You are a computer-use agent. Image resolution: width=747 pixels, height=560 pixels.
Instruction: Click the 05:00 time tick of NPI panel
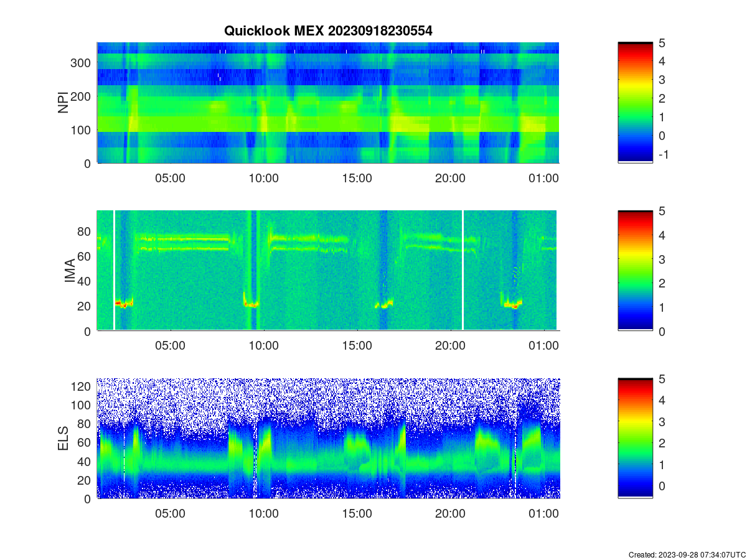170,178
